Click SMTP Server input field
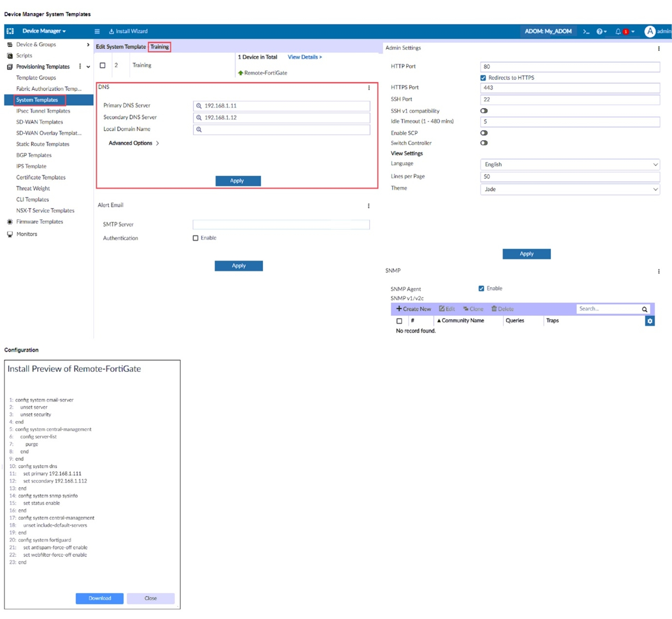The width and height of the screenshot is (672, 619). point(281,224)
